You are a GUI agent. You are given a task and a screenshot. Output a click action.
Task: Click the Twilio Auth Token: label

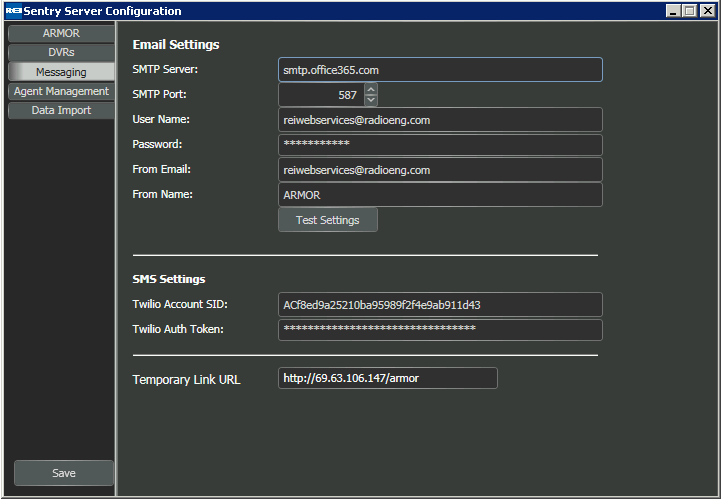[x=178, y=329]
